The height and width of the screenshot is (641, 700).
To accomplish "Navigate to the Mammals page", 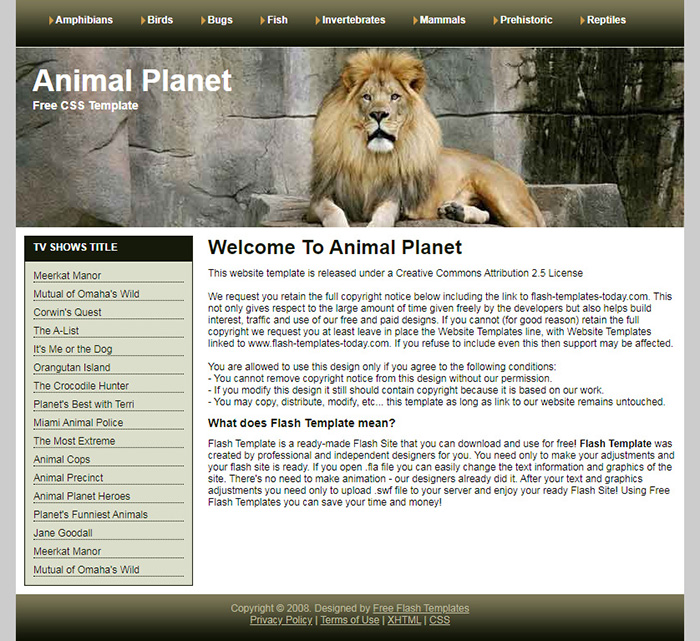I will click(x=442, y=20).
